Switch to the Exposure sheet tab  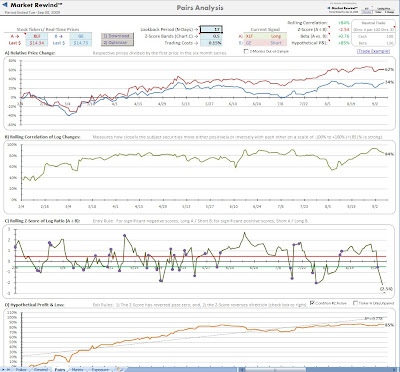pyautogui.click(x=100, y=369)
